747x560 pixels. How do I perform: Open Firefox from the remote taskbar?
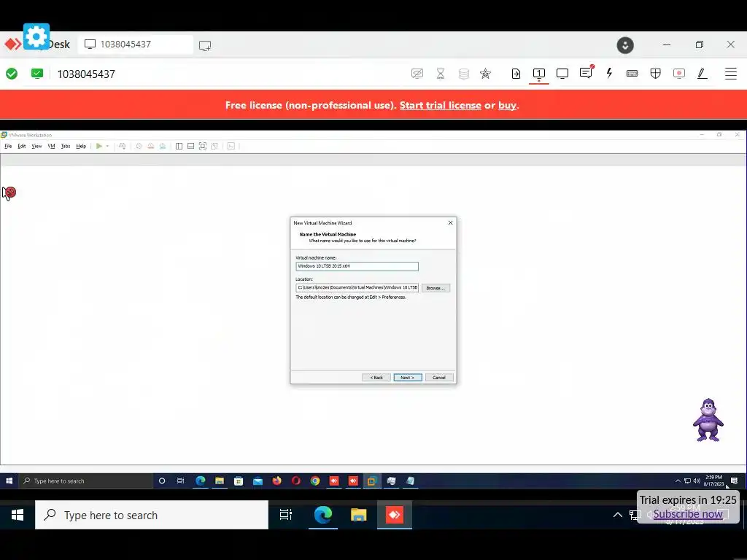tap(276, 481)
